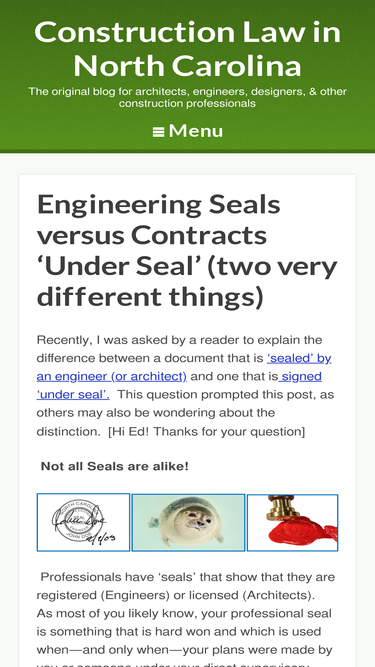This screenshot has height=667, width=375.
Task: Open the Engineering Seals versus Contracts article title
Action: [187, 251]
